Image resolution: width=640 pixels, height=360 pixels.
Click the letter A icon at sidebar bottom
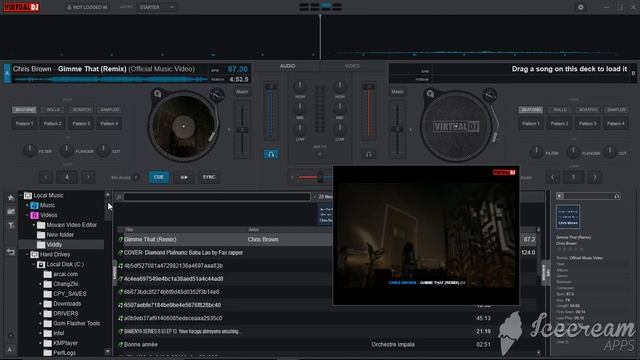(x=10, y=349)
